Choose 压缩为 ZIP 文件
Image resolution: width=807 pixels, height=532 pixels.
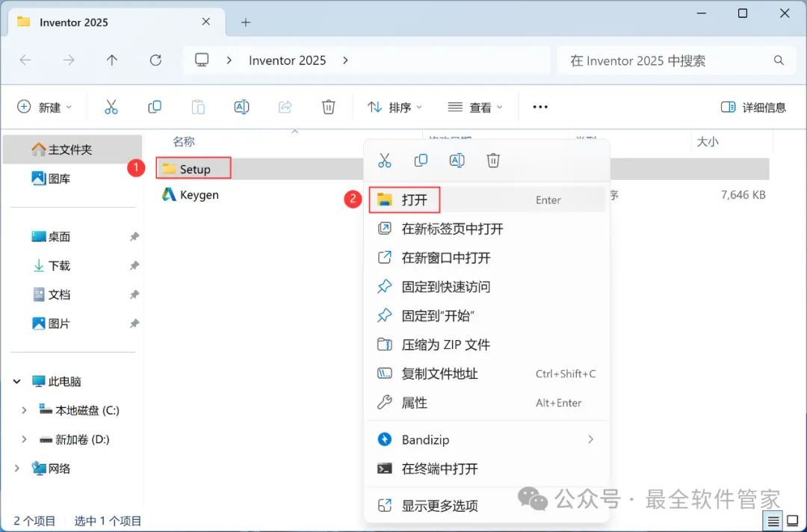(x=487, y=344)
